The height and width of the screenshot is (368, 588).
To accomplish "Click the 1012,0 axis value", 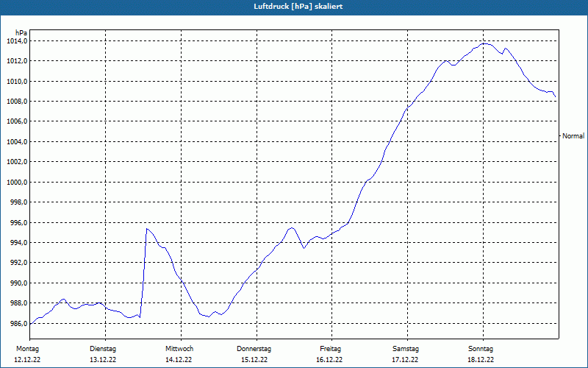I will [x=17, y=61].
